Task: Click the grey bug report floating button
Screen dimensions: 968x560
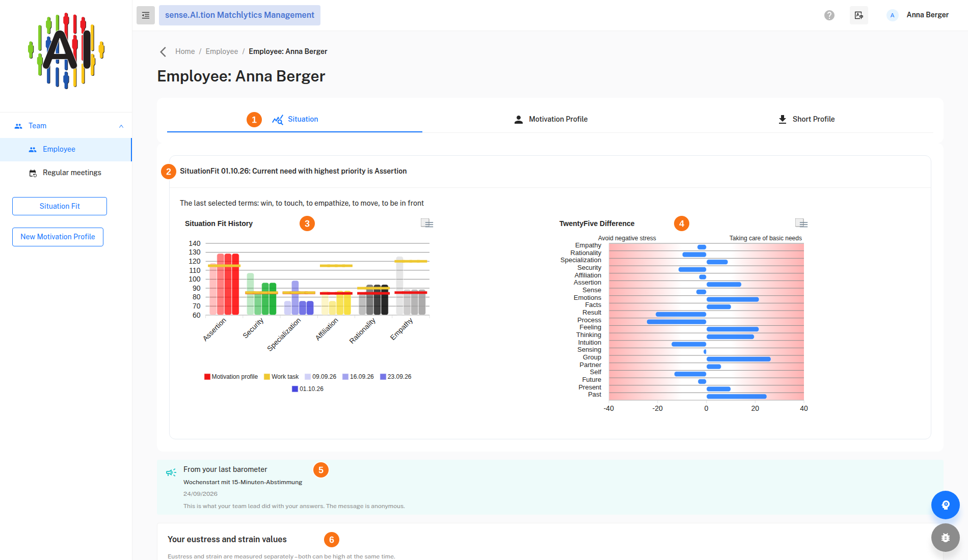Action: [946, 538]
